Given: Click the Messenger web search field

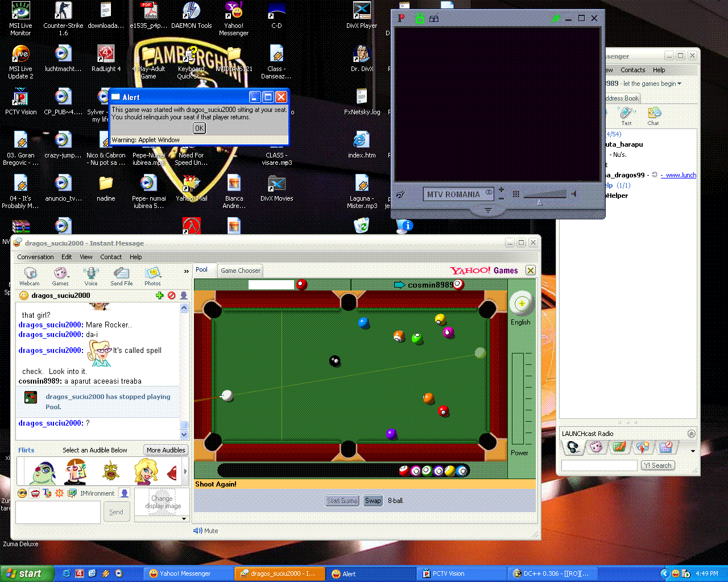Looking at the screenshot, I should (599, 465).
